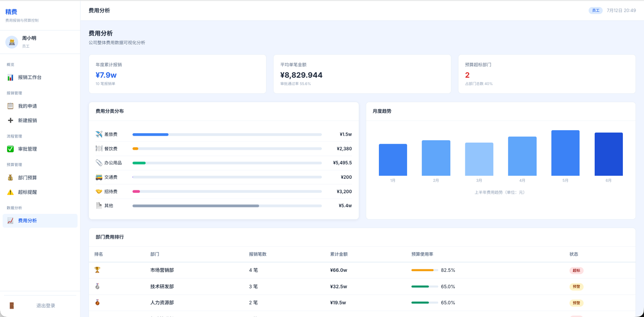Viewport: 644px width, 317px height.
Task: Click the 6月 dark blue bar
Action: pos(609,154)
